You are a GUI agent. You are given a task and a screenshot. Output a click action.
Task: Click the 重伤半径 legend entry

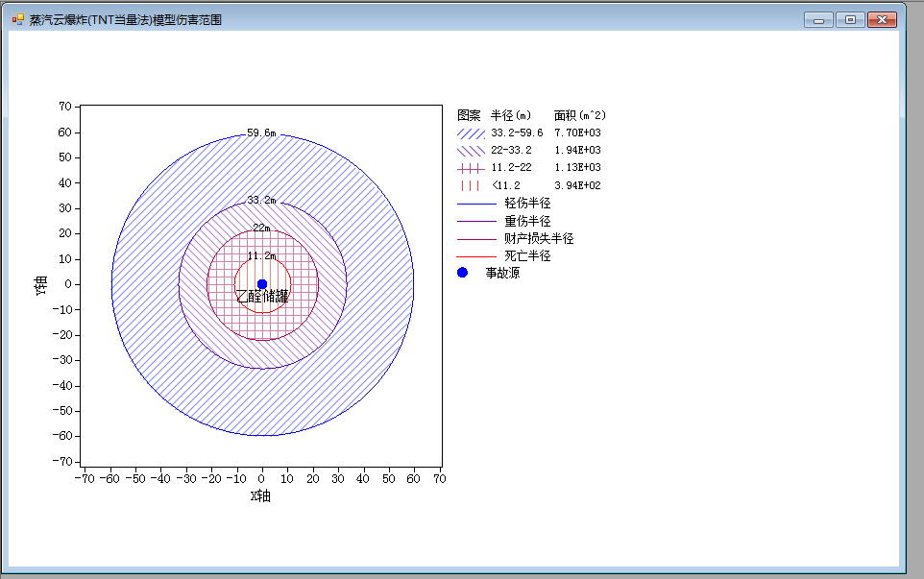point(504,222)
